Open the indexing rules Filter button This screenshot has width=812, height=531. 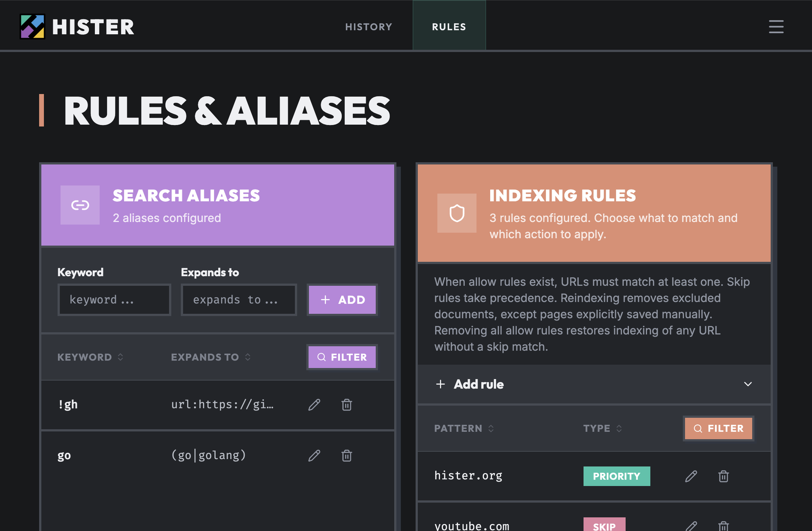click(x=719, y=428)
